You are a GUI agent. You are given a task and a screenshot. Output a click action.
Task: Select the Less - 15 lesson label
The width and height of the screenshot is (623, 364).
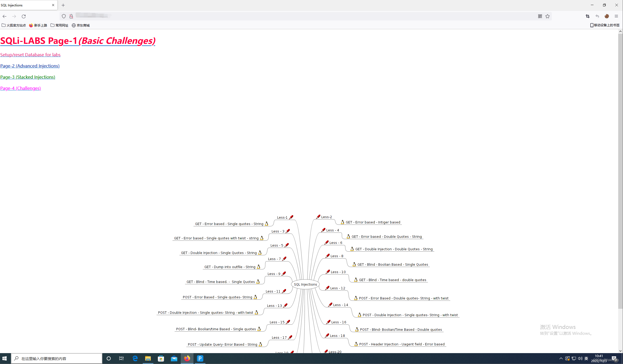(277, 322)
